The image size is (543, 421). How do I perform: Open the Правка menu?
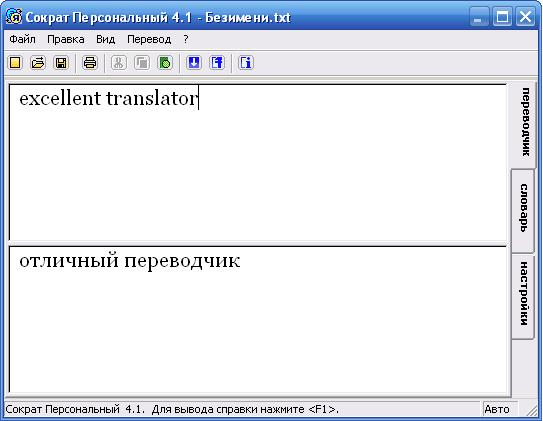(66, 39)
